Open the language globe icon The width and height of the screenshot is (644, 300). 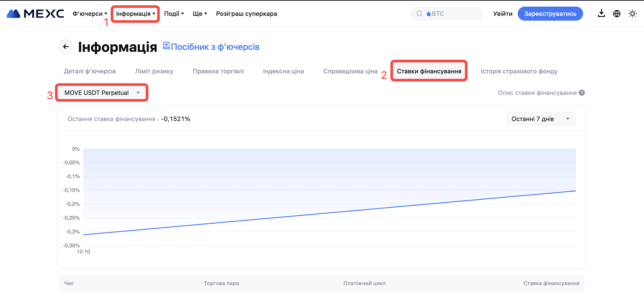[617, 14]
